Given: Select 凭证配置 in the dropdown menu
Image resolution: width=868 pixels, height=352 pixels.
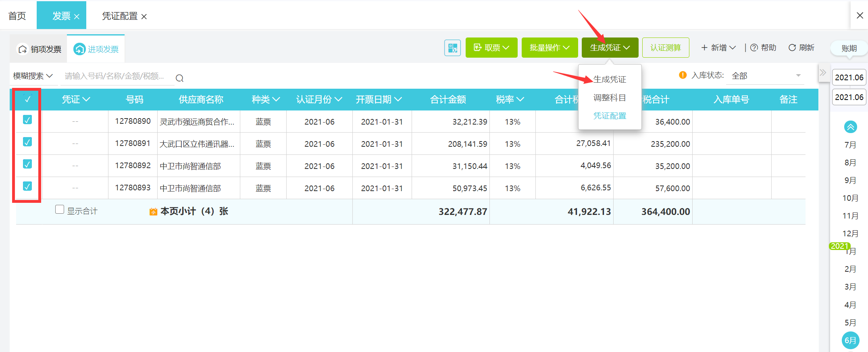Looking at the screenshot, I should [610, 116].
